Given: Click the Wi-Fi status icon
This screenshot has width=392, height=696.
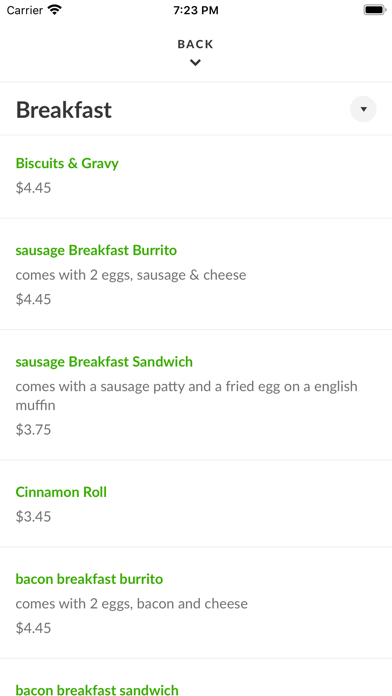Looking at the screenshot, I should (55, 10).
